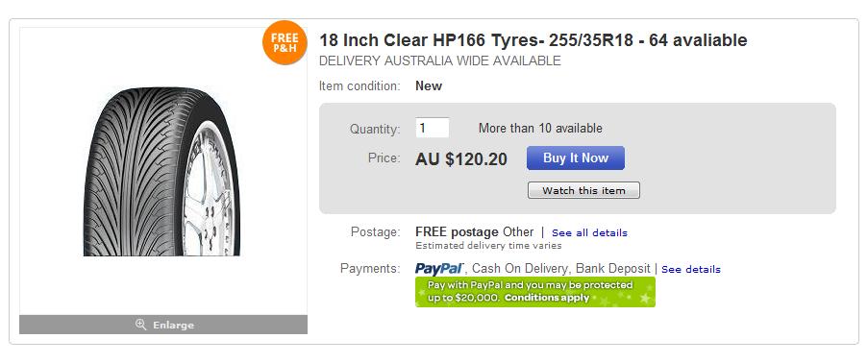Image resolution: width=868 pixels, height=363 pixels.
Task: Click Cash On Delivery payment text
Action: (x=520, y=269)
